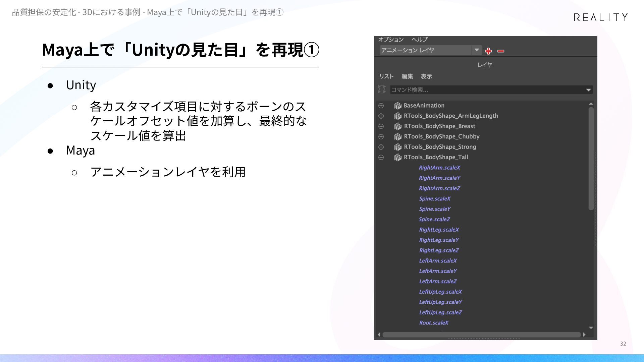
Task: Select the Spine.scaleX attribute
Action: [x=435, y=199]
